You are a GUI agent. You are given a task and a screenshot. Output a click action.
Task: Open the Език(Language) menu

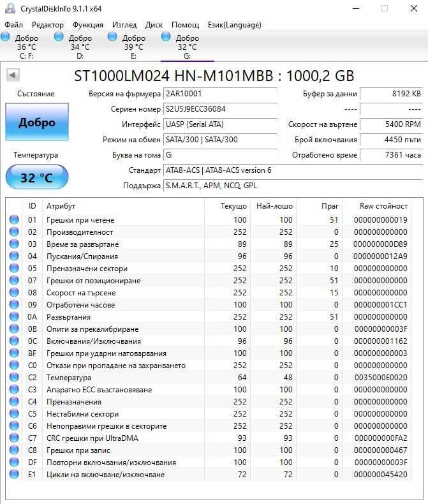click(234, 25)
